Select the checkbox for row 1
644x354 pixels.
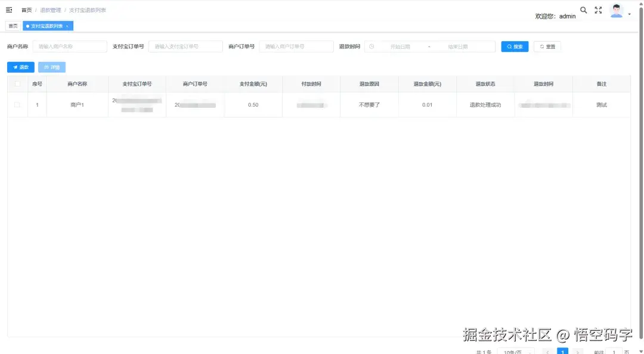tap(16, 104)
